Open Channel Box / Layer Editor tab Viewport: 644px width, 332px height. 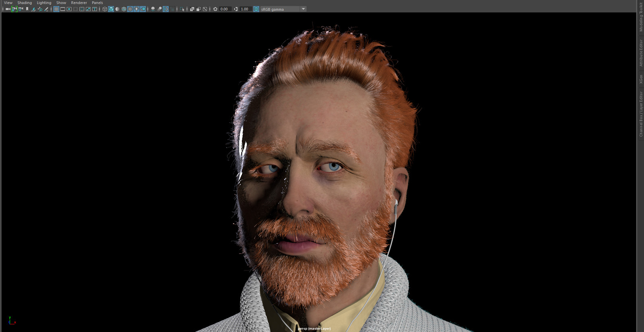click(x=641, y=114)
